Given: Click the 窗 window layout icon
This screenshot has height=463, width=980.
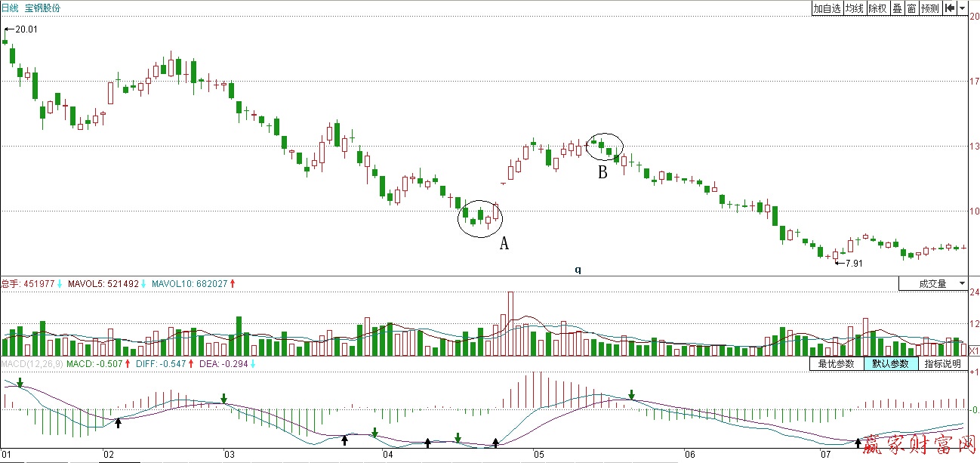Looking at the screenshot, I should coord(912,8).
